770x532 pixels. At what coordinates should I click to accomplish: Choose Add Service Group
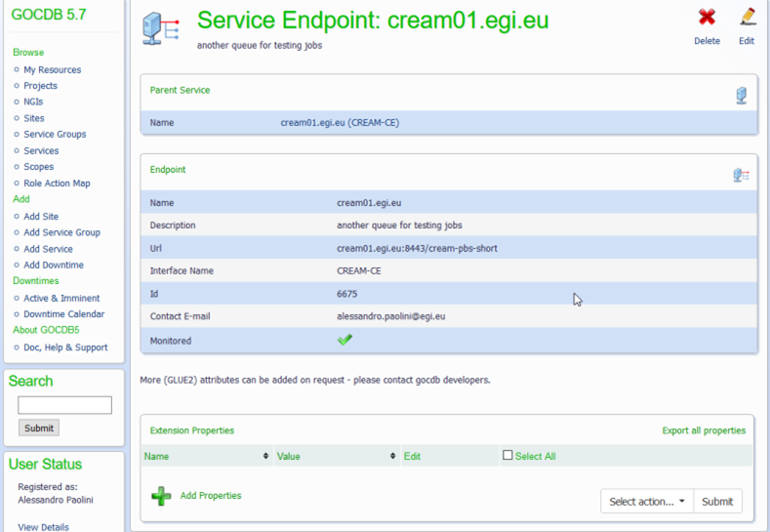(61, 232)
